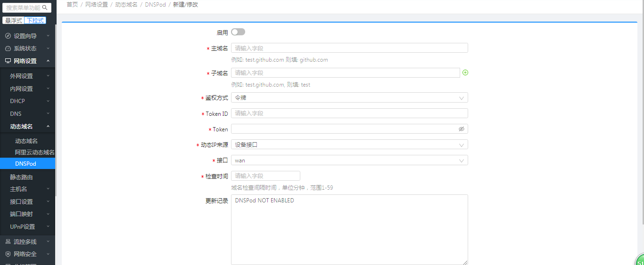The height and width of the screenshot is (265, 644).
Task: Click the main domain (主域名) input field
Action: point(349,48)
